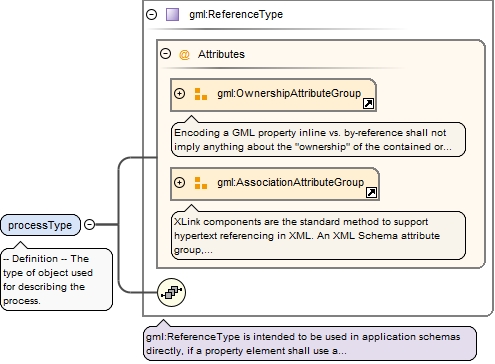Image resolution: width=495 pixels, height=364 pixels.
Task: Click the OwnershipAttributeGroup squares icon
Action: tap(201, 94)
